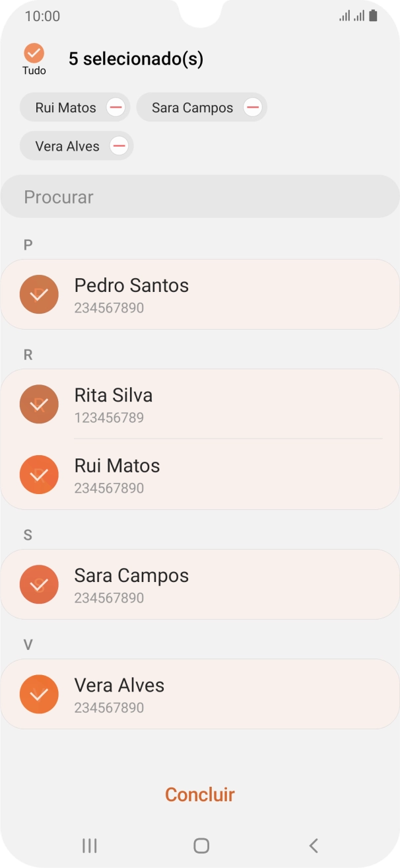Deselect the Pedro Santos contact checkmark

click(x=39, y=294)
